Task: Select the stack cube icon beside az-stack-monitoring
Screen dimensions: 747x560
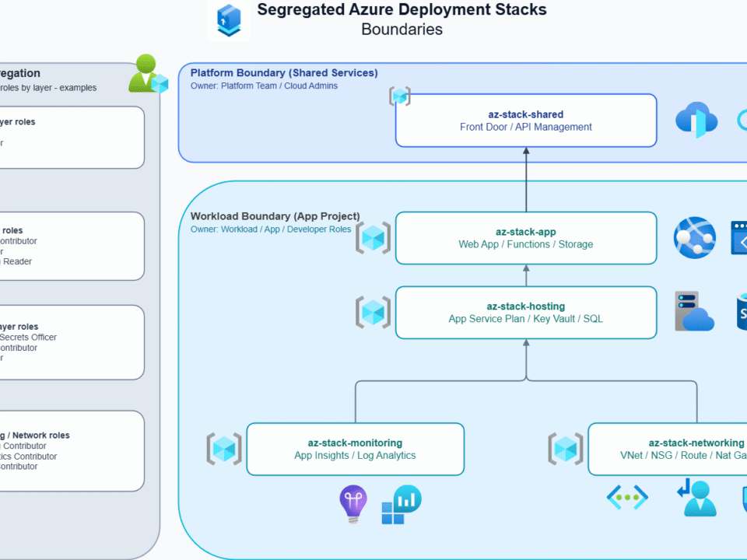Action: pos(224,449)
